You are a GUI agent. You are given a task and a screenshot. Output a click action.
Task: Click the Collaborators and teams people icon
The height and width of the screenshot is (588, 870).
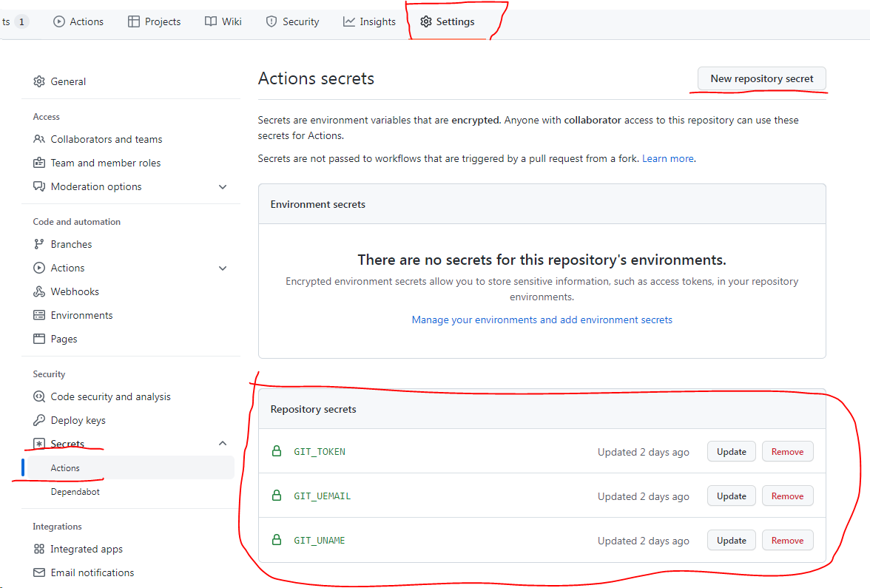38,139
